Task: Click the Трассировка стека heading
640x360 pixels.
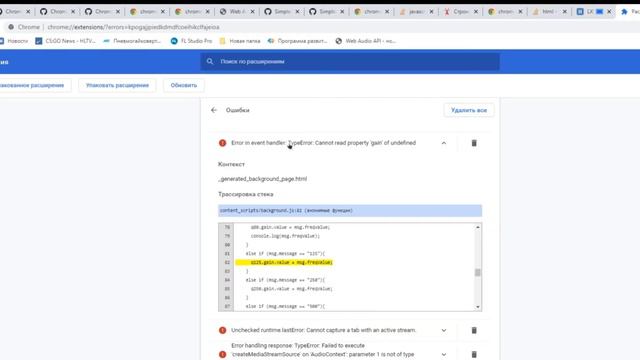Action: 246,194
